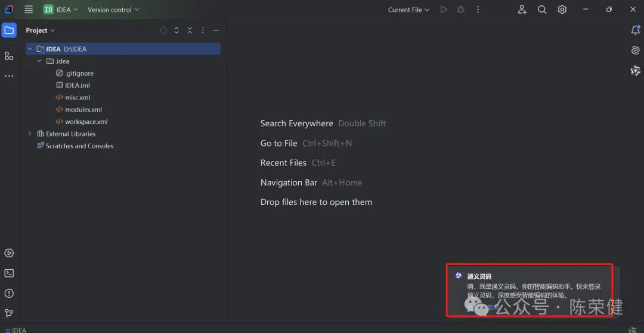Image resolution: width=644 pixels, height=333 pixels.
Task: Open the Project view selector dropdown
Action: [x=41, y=30]
